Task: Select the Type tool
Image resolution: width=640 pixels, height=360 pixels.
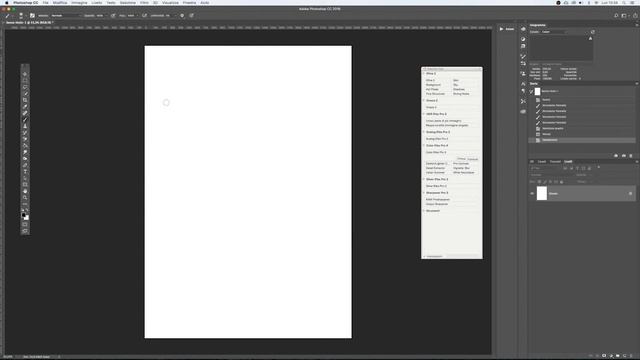Action: click(25, 171)
